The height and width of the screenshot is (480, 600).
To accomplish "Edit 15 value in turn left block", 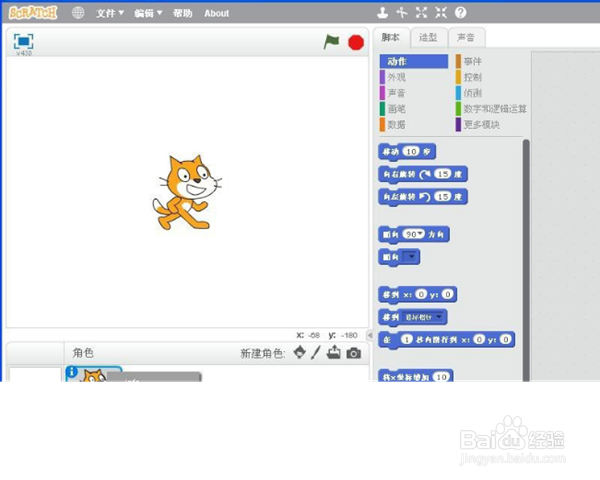I will [x=443, y=197].
